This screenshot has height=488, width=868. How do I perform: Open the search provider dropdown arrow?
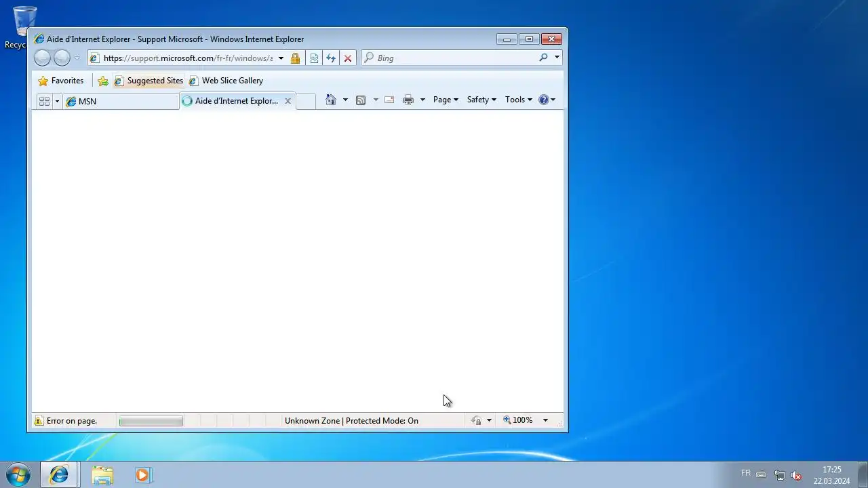(557, 58)
